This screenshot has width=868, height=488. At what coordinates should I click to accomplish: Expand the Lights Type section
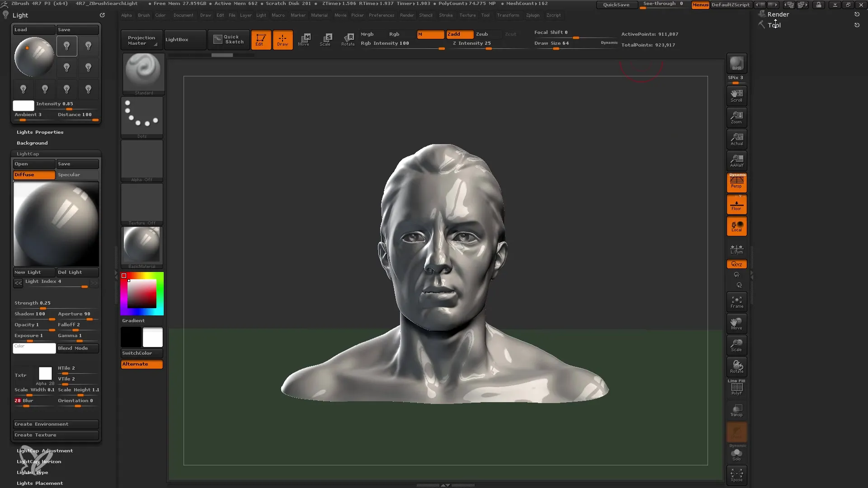tap(32, 472)
